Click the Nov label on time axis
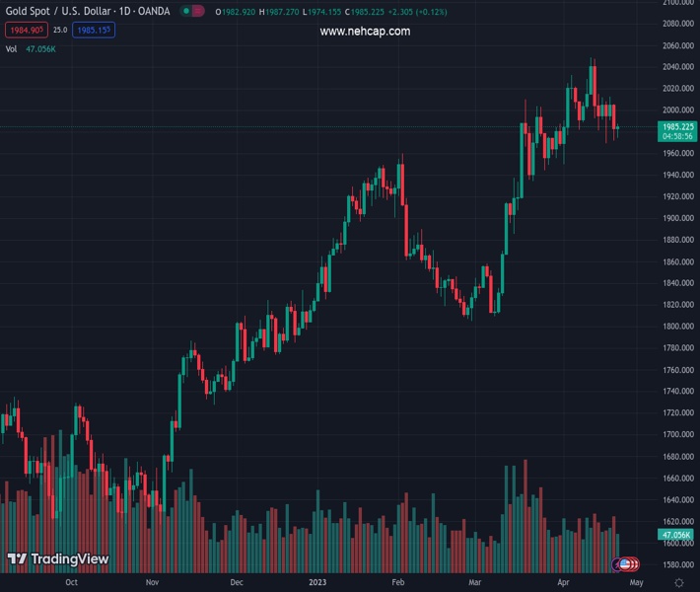The width and height of the screenshot is (700, 592). (152, 582)
